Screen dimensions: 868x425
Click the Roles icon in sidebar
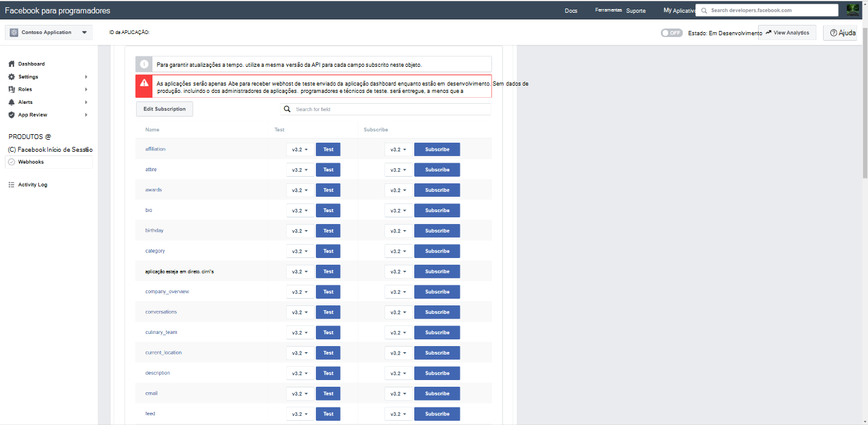12,89
